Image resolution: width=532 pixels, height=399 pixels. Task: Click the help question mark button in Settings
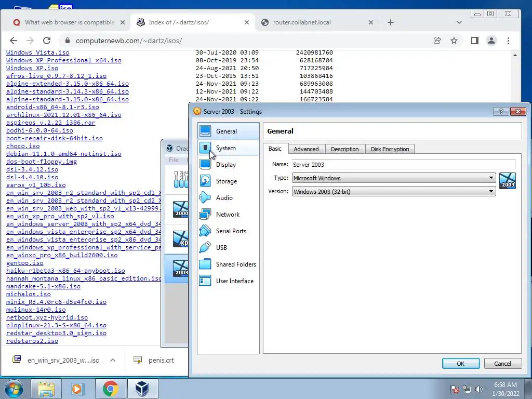(x=501, y=112)
